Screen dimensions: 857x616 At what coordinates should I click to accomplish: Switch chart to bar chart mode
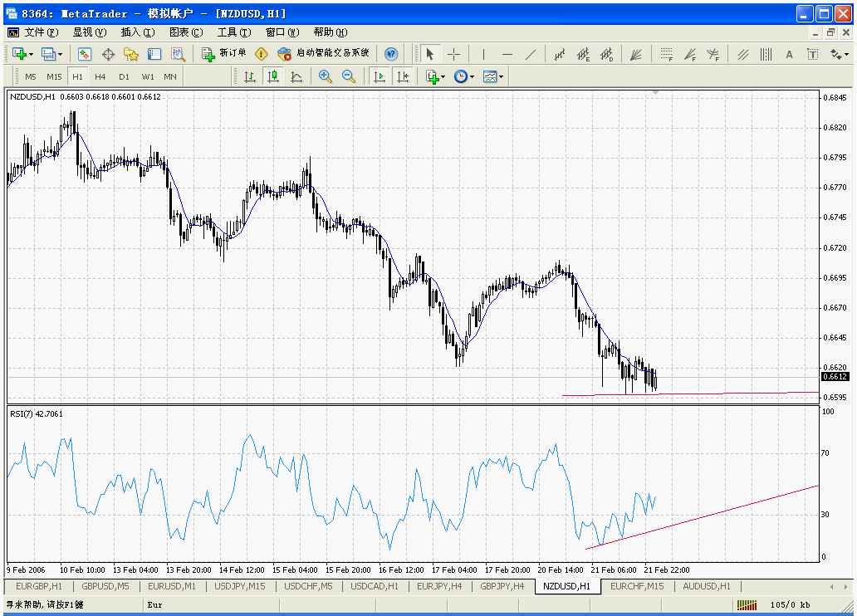pos(250,76)
